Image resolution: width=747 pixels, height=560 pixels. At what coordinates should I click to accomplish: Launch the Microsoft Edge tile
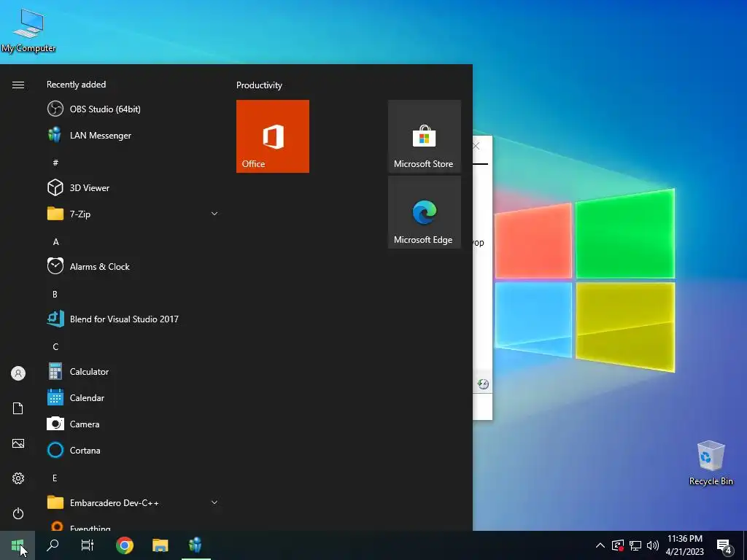tap(425, 212)
